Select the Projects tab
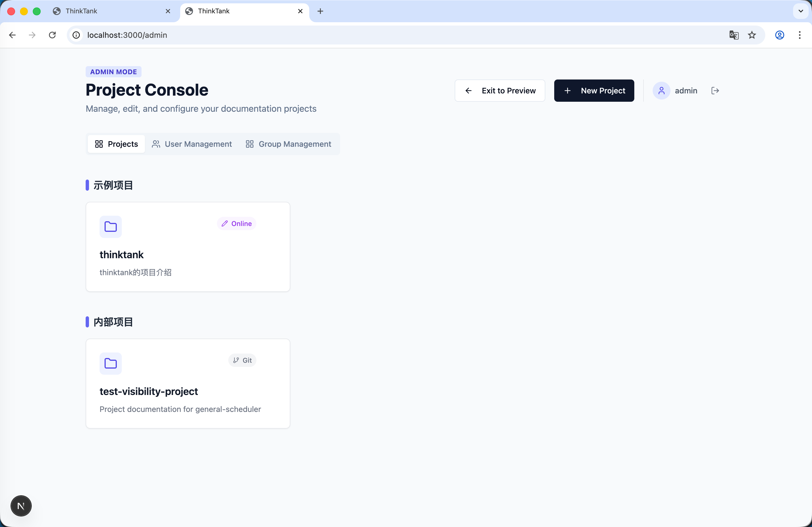This screenshot has height=527, width=812. (116, 144)
